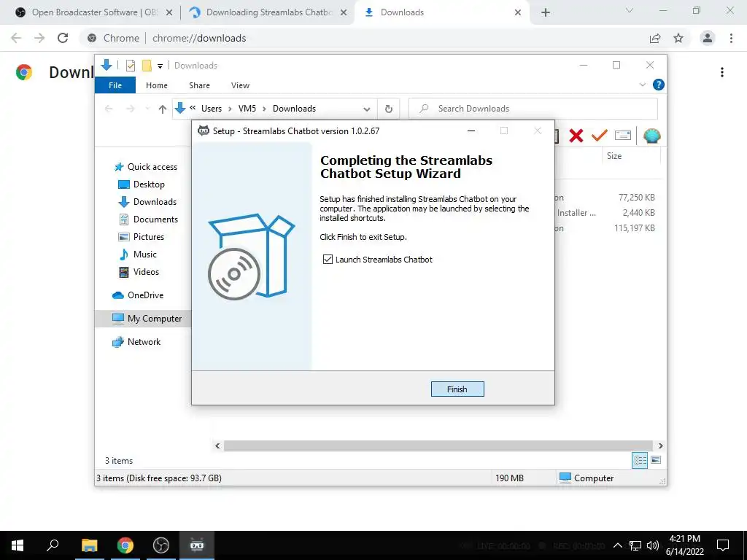Open Documents in the navigation pane
Image resolution: width=747 pixels, height=560 pixels.
(147, 219)
